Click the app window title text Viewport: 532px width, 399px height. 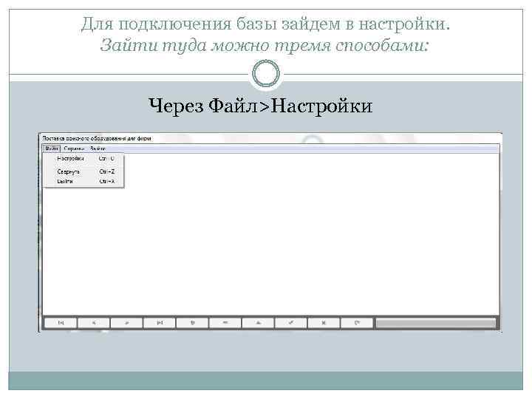[97, 138]
